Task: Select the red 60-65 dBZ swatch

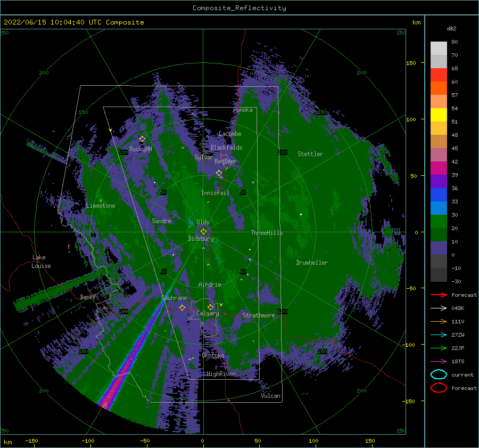Action: 439,75
